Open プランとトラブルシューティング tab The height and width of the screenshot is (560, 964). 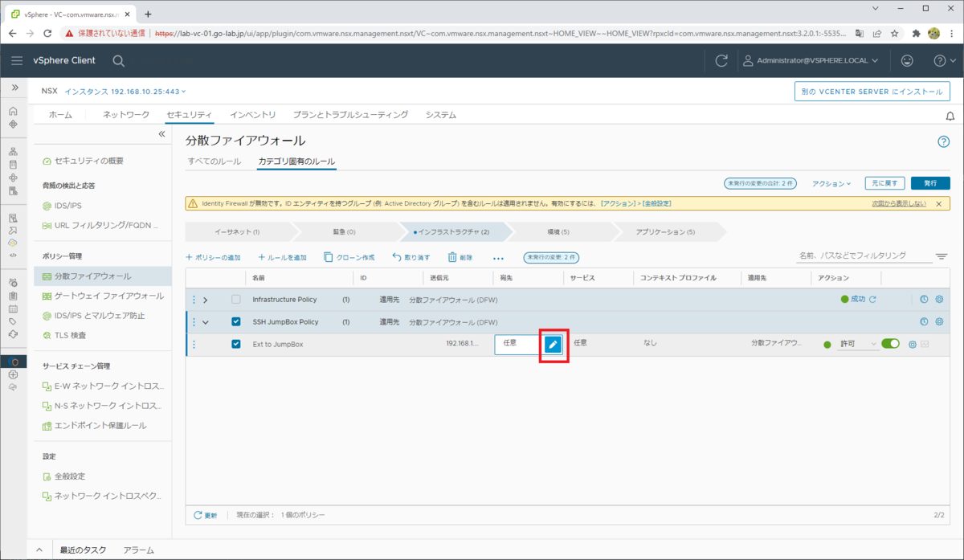coord(350,115)
